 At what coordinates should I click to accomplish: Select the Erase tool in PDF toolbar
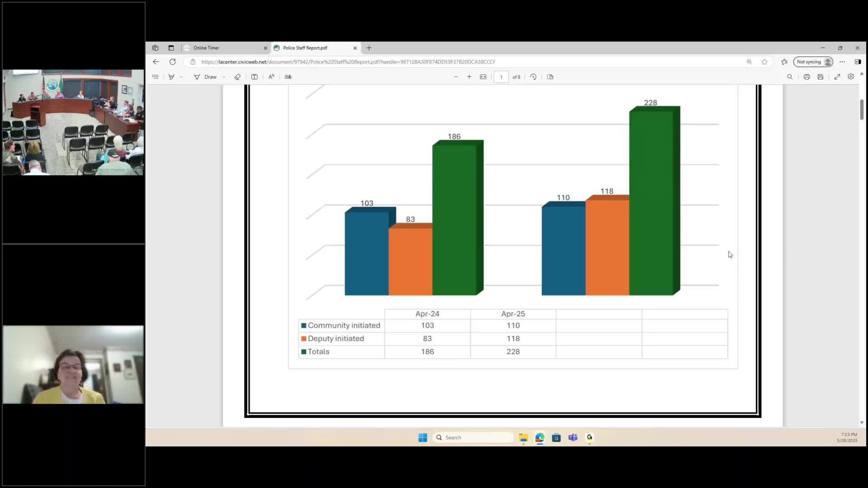coord(237,77)
